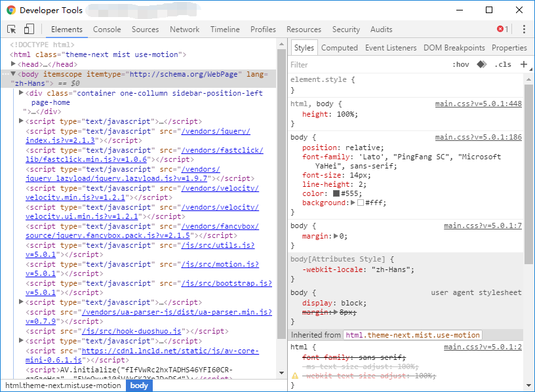The image size is (535, 392).
Task: Open the Sources tab
Action: pos(146,29)
